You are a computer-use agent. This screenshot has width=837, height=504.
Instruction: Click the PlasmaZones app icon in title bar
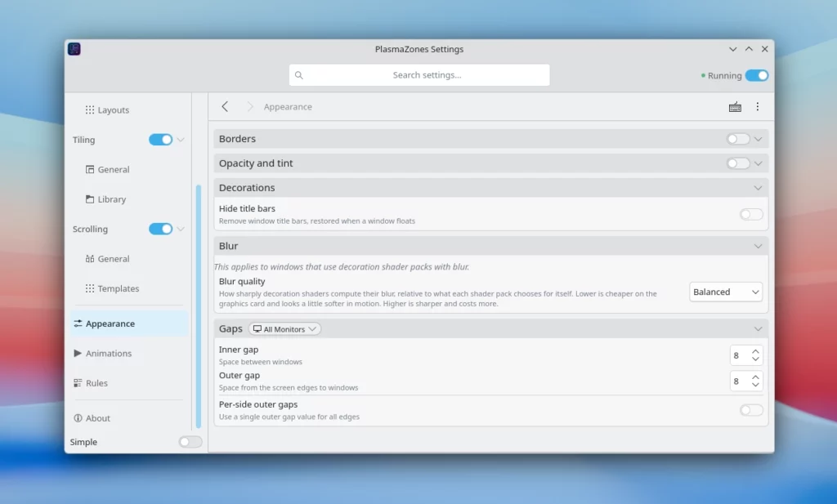coord(74,49)
